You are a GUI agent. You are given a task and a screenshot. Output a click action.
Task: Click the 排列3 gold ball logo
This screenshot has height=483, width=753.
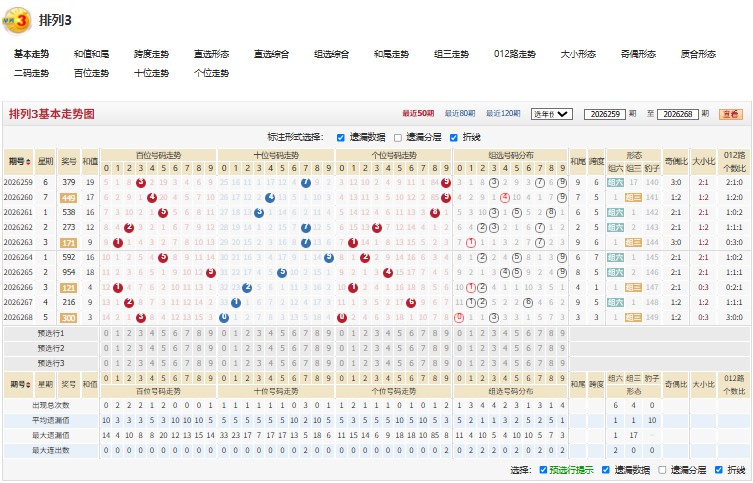point(17,21)
